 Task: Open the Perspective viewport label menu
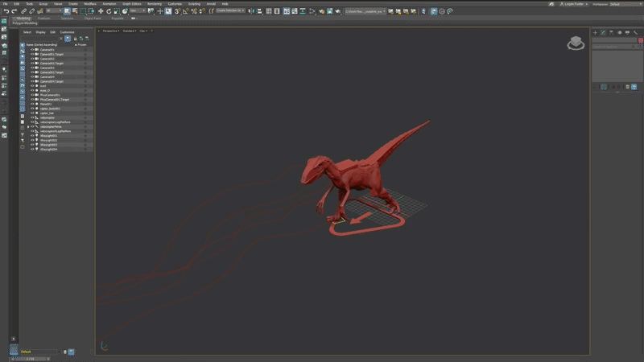click(x=110, y=31)
